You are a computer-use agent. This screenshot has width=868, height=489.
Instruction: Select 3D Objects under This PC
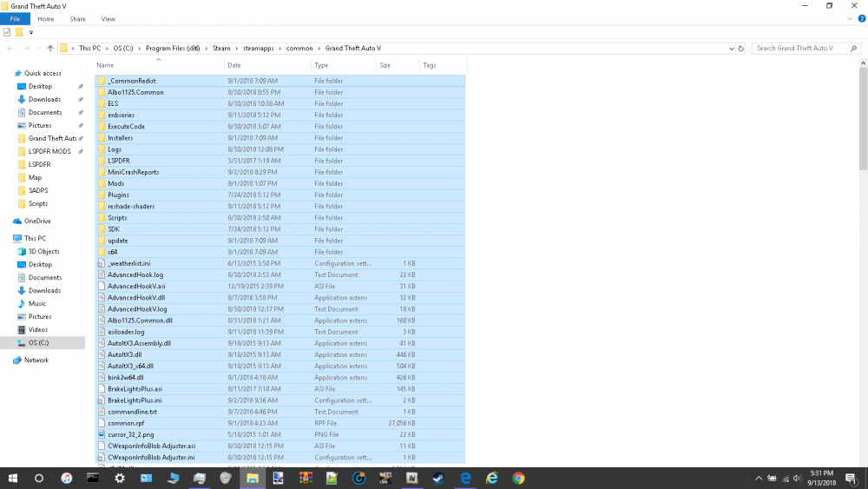[x=43, y=251]
